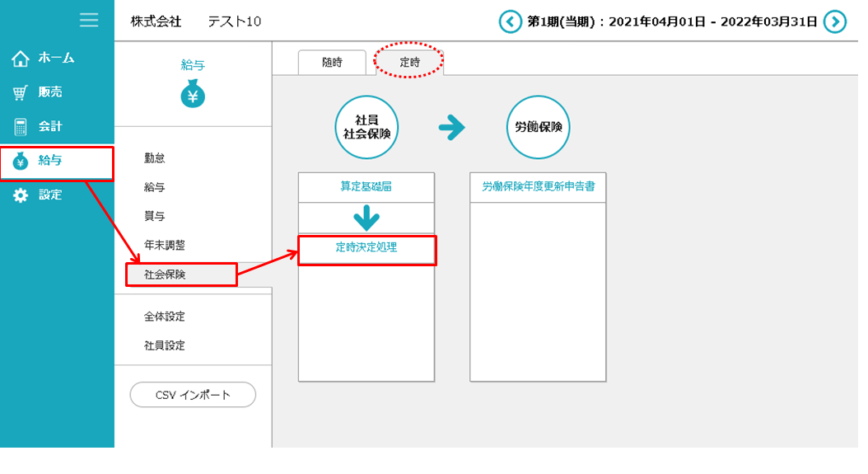
Task: Open the 賞与 submenu item
Action: coord(155,216)
